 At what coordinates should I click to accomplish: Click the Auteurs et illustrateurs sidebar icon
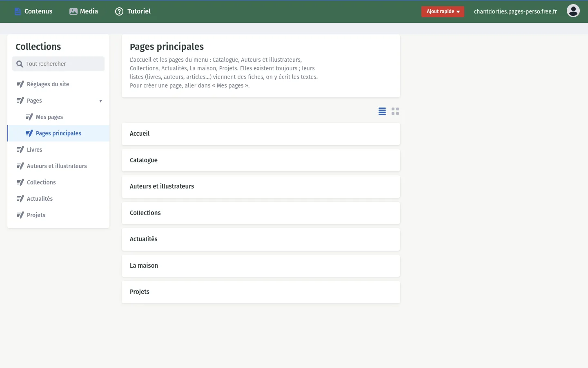tap(20, 166)
